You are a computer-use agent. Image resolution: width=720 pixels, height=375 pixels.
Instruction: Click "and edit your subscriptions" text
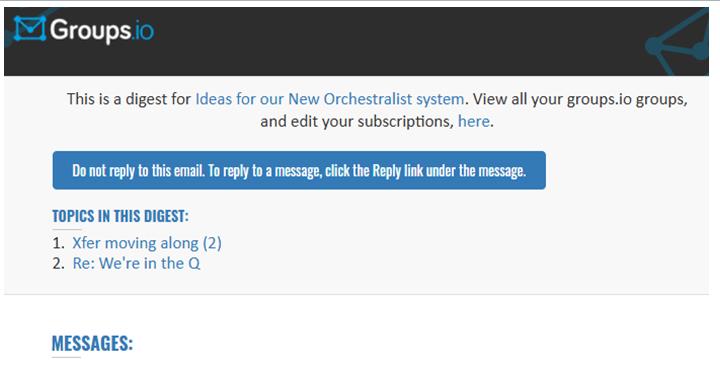[x=357, y=121]
